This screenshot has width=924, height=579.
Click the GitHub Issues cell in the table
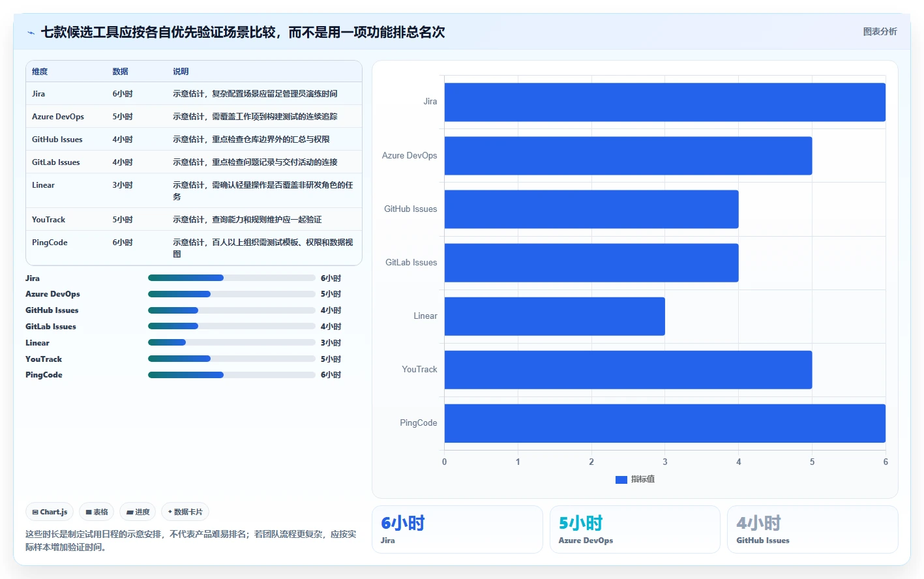click(57, 140)
